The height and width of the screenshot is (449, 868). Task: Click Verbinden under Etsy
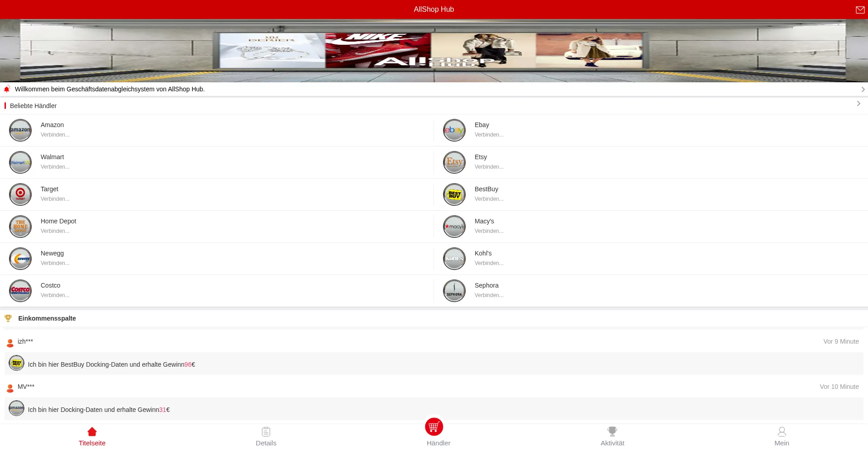[x=489, y=167]
